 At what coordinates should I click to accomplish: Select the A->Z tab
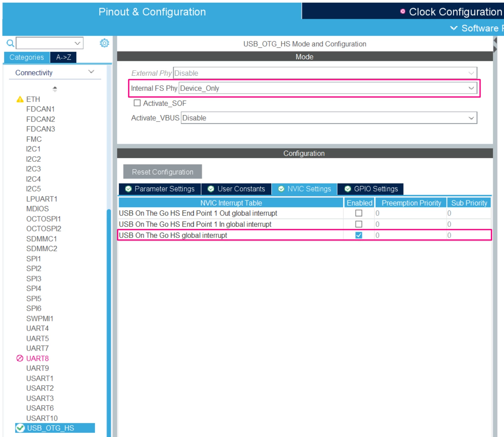coord(63,57)
